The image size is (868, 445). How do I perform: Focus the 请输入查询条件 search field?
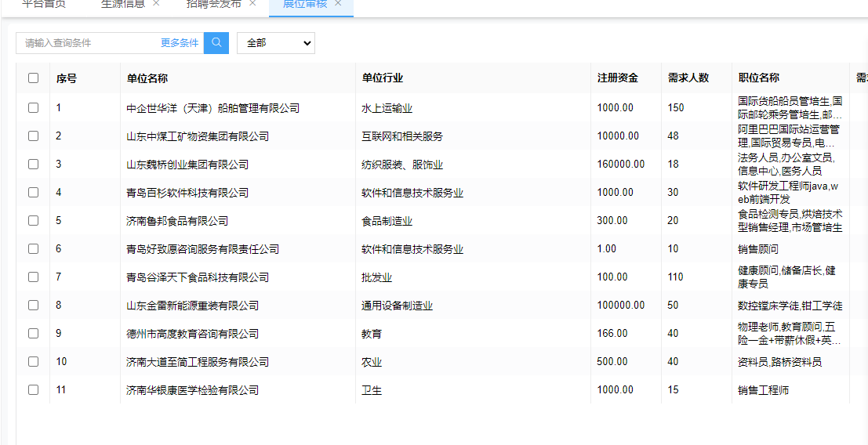(86, 43)
